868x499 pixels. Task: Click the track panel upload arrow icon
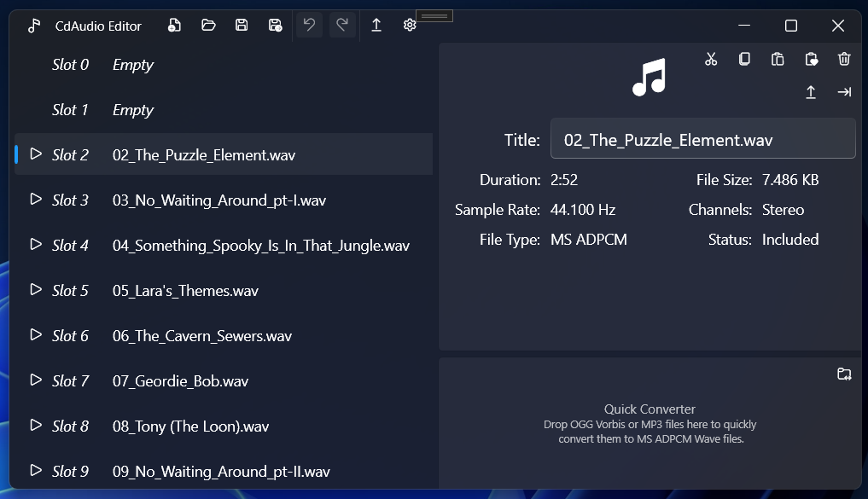[x=811, y=92]
